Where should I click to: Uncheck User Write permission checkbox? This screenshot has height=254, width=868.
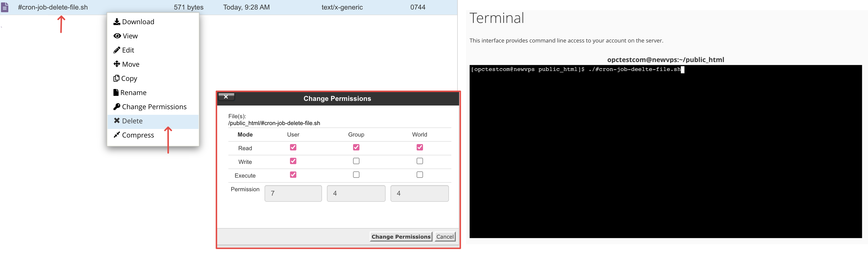coord(293,161)
